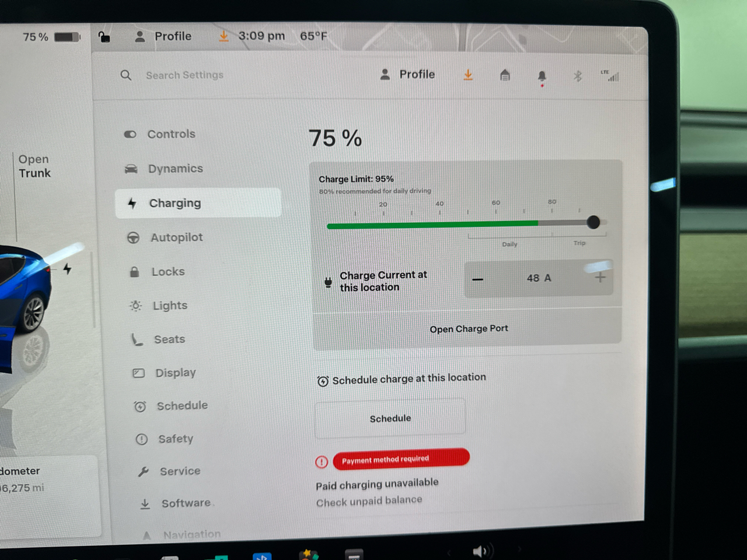The height and width of the screenshot is (560, 747).
Task: Tap the red payment warning icon
Action: click(x=322, y=462)
